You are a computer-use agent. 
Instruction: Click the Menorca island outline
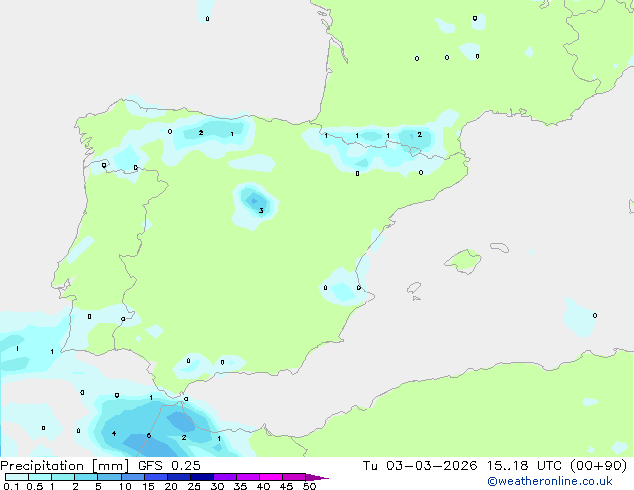[x=500, y=247]
